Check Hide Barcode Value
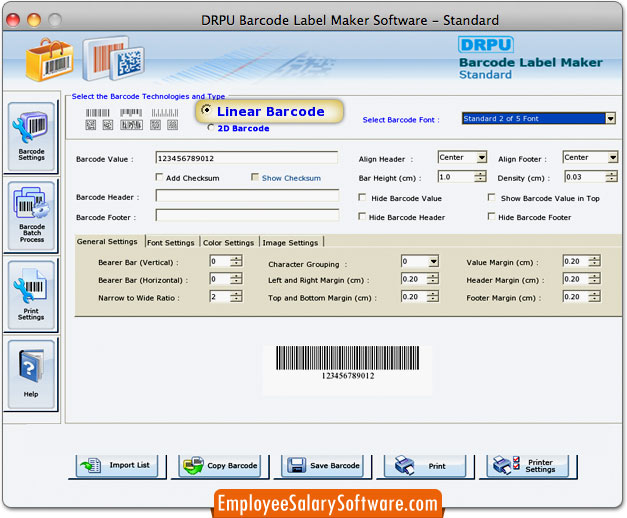The image size is (627, 518). (362, 197)
